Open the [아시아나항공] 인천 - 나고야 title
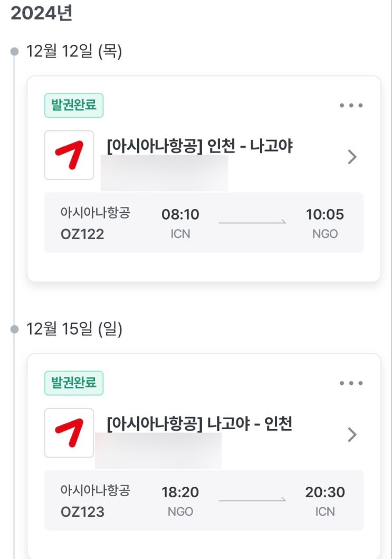 [x=199, y=146]
